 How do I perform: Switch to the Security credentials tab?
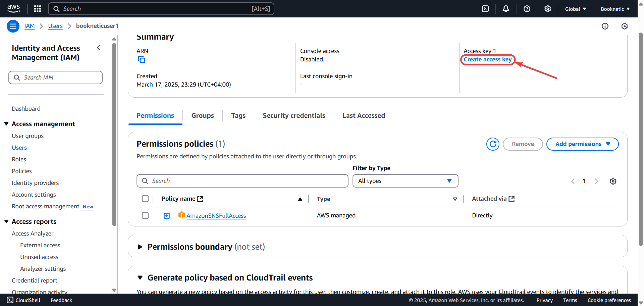click(294, 115)
